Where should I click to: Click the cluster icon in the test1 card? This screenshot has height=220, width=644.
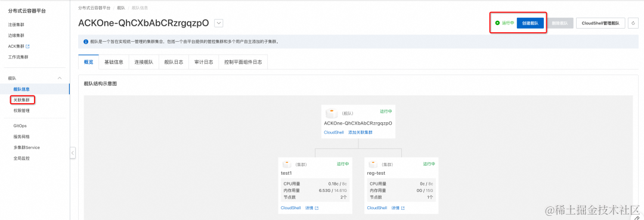pyautogui.click(x=287, y=165)
